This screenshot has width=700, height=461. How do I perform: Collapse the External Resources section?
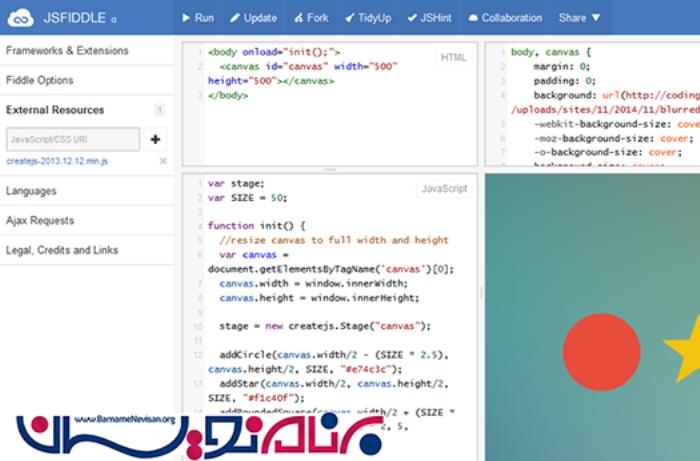[x=55, y=110]
